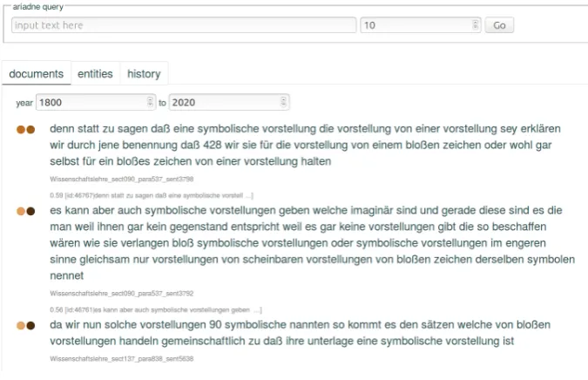Image resolution: width=588 pixels, height=380 pixels.
Task: Click score line '0.59 [id:46767]denn statt zu sagen'
Action: (x=152, y=195)
